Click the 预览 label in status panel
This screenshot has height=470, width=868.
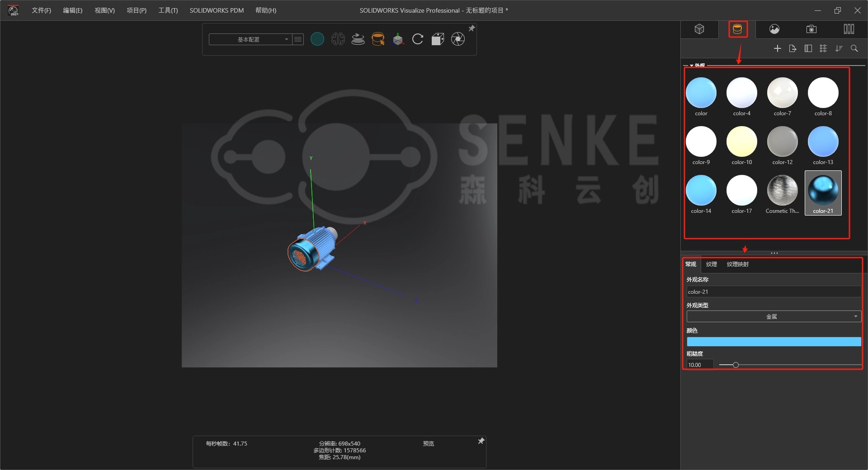coord(428,444)
